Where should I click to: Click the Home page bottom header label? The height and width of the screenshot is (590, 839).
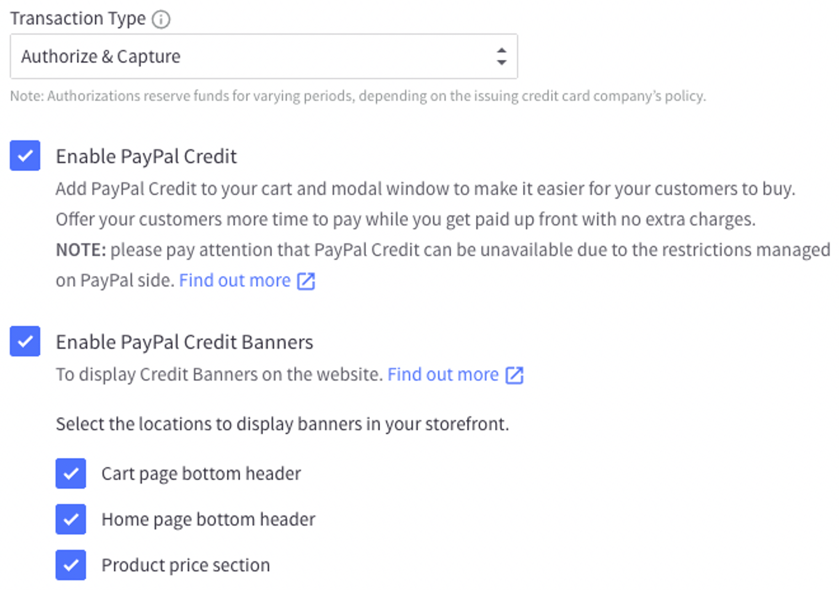(208, 520)
